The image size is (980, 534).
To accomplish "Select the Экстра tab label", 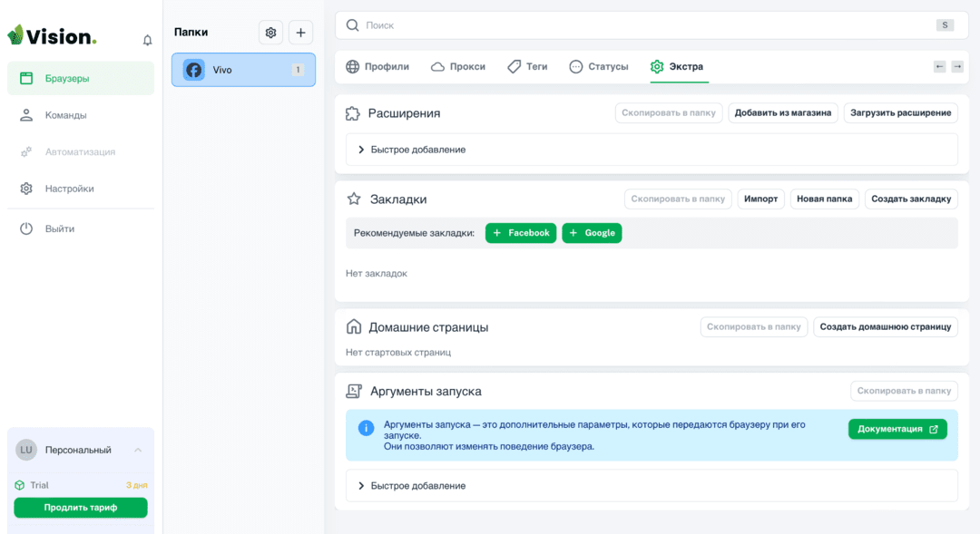I will click(686, 66).
